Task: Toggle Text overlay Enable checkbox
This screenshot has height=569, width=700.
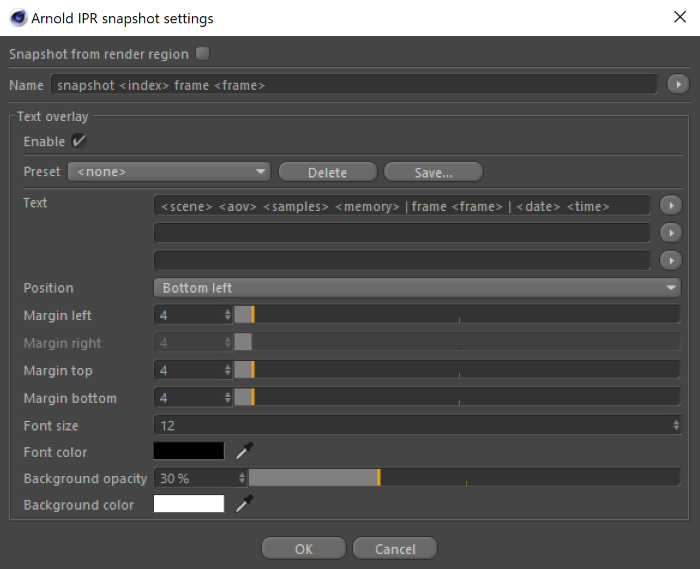Action: (79, 141)
